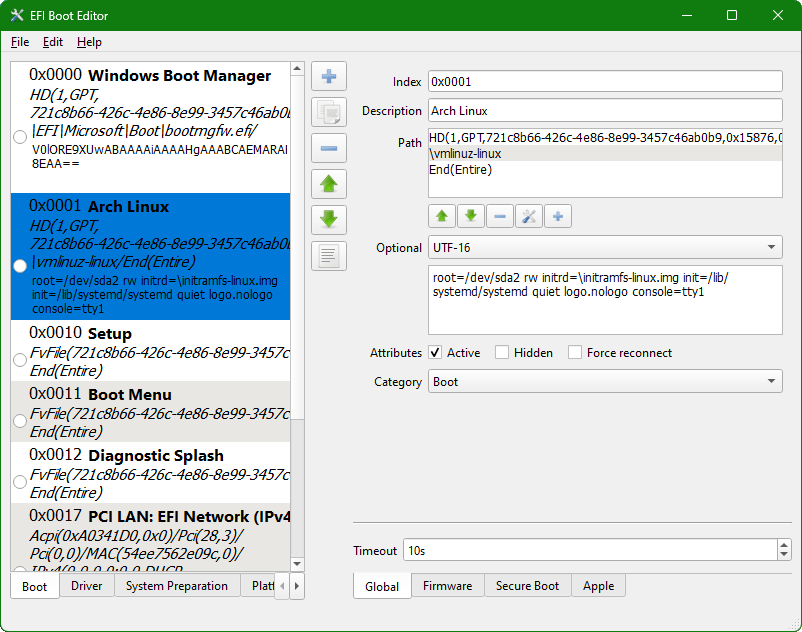Remove selected file path node
802x632 pixels.
(x=500, y=216)
